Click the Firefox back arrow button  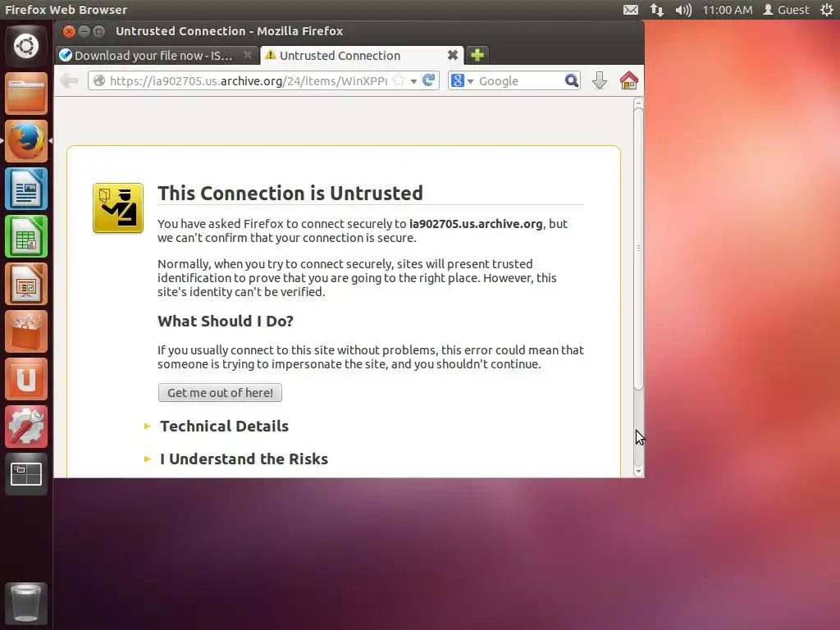(69, 81)
